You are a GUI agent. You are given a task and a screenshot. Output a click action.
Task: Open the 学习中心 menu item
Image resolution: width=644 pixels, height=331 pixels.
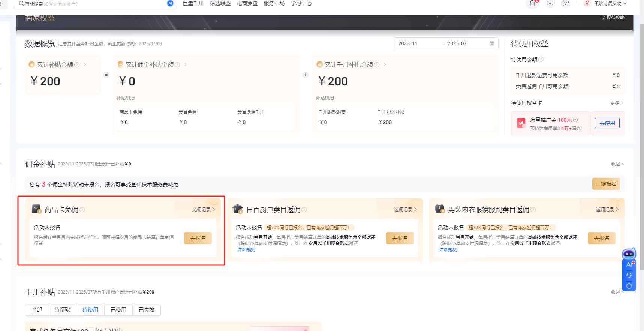(301, 3)
